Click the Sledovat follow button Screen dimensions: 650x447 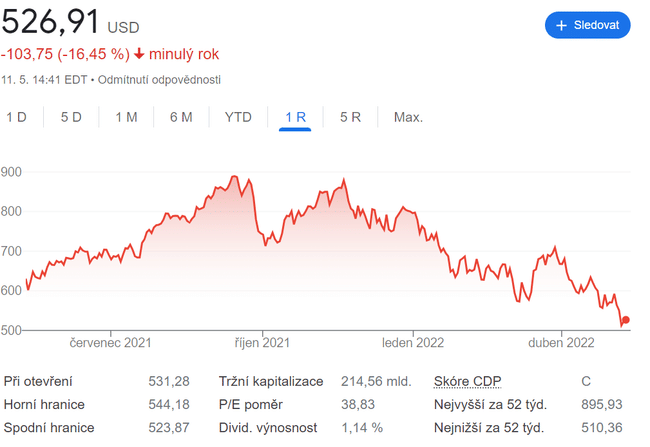[x=587, y=25]
